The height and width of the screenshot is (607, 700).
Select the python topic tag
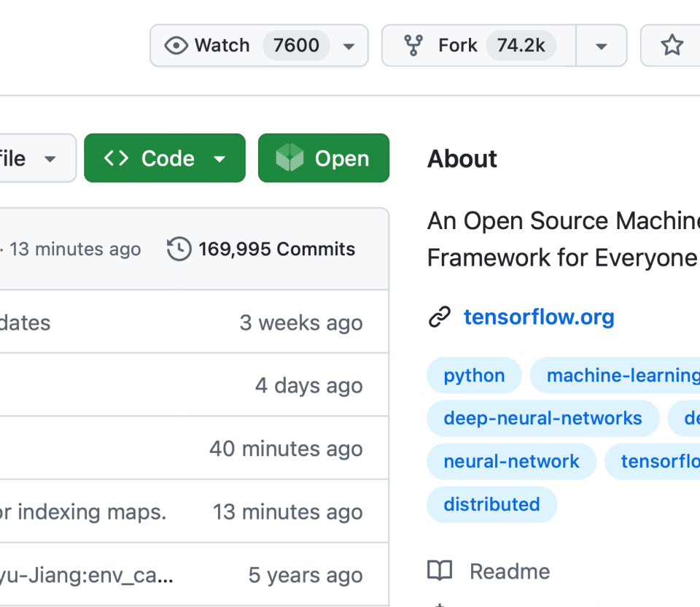click(474, 375)
